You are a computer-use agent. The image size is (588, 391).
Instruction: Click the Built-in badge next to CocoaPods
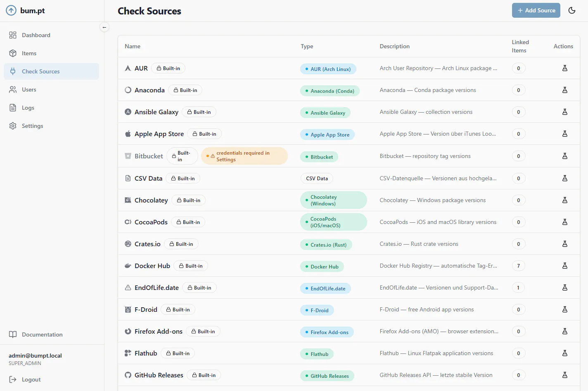pyautogui.click(x=188, y=222)
